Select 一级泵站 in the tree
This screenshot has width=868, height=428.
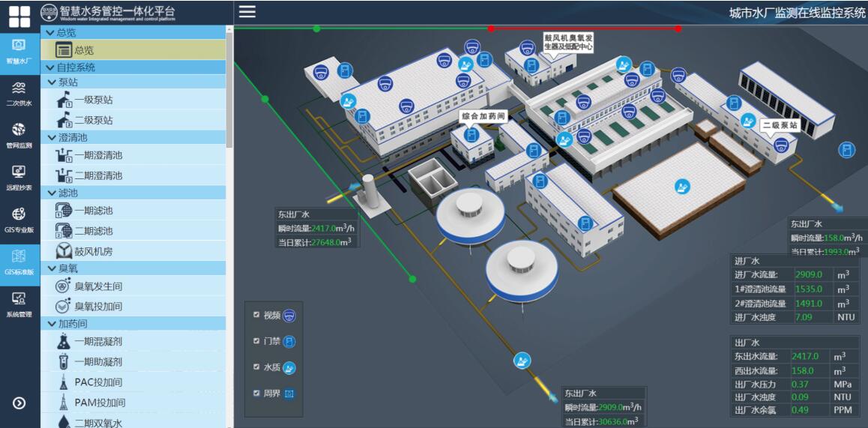pos(94,100)
